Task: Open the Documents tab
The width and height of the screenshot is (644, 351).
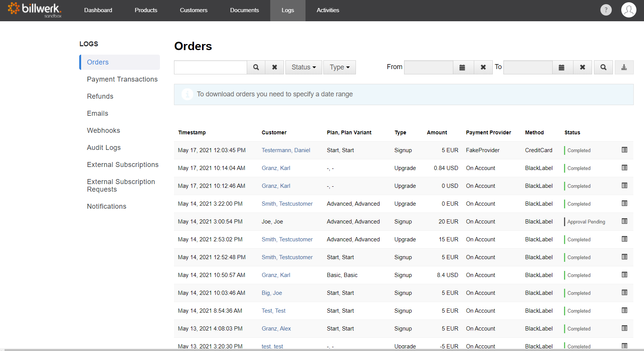Action: click(x=244, y=10)
